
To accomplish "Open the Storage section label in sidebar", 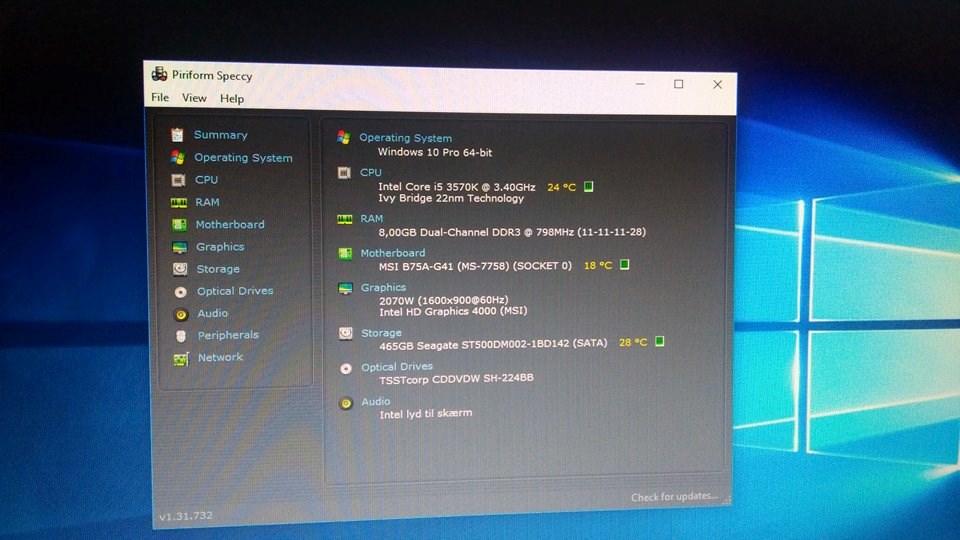I will (x=218, y=269).
